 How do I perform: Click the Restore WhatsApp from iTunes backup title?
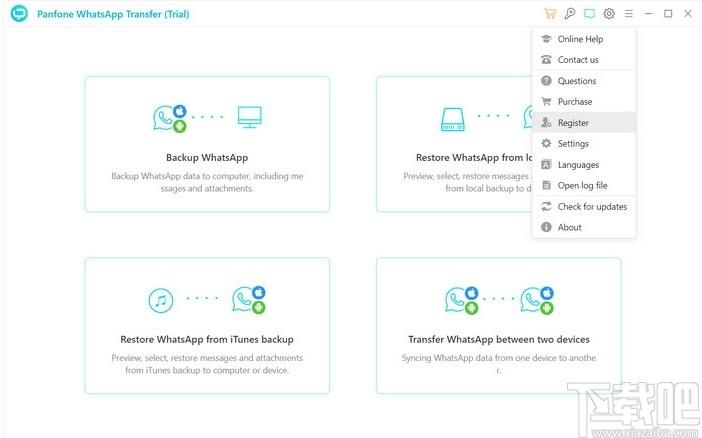207,339
